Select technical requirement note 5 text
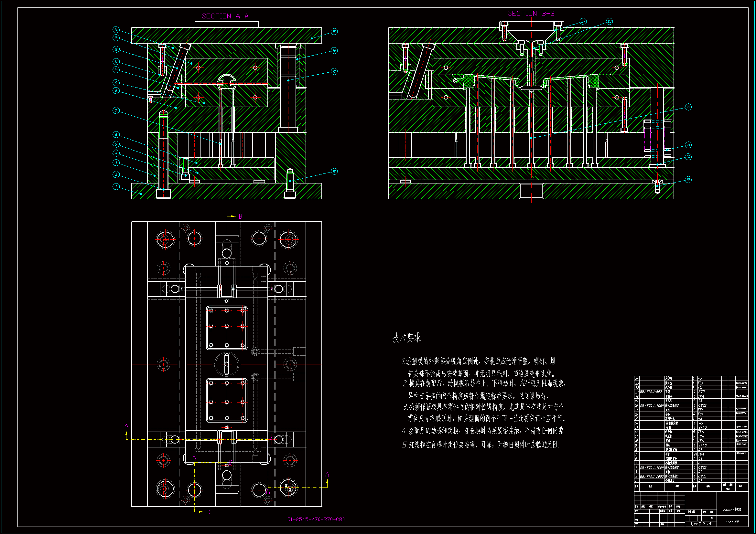The width and height of the screenshot is (756, 534). click(x=481, y=445)
